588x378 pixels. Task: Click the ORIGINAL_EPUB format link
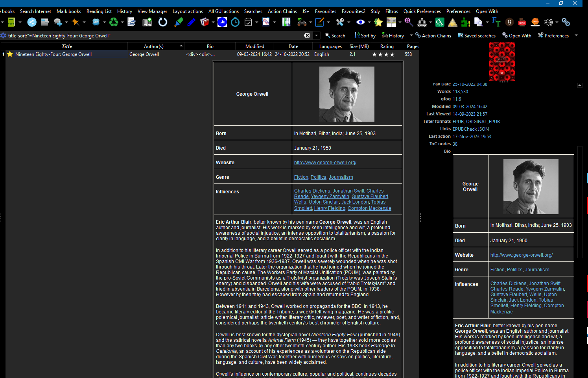point(483,122)
